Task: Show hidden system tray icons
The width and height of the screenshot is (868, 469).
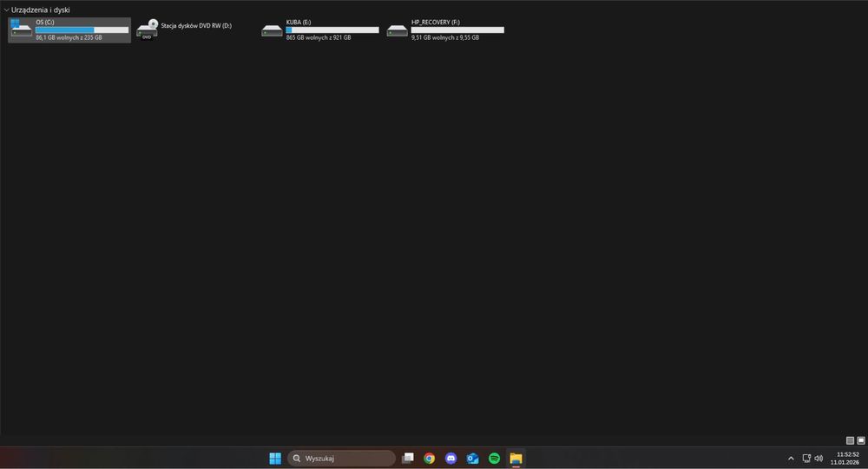Action: [x=791, y=459]
